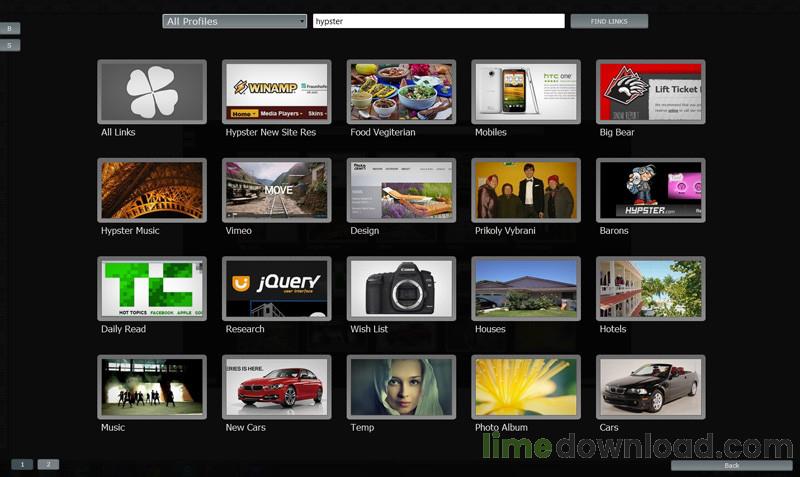
Task: Click the Big Bear thumbnail
Action: 650,92
